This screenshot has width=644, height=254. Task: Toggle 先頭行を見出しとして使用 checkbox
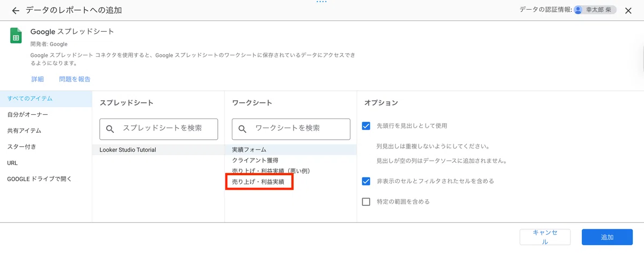(x=367, y=126)
